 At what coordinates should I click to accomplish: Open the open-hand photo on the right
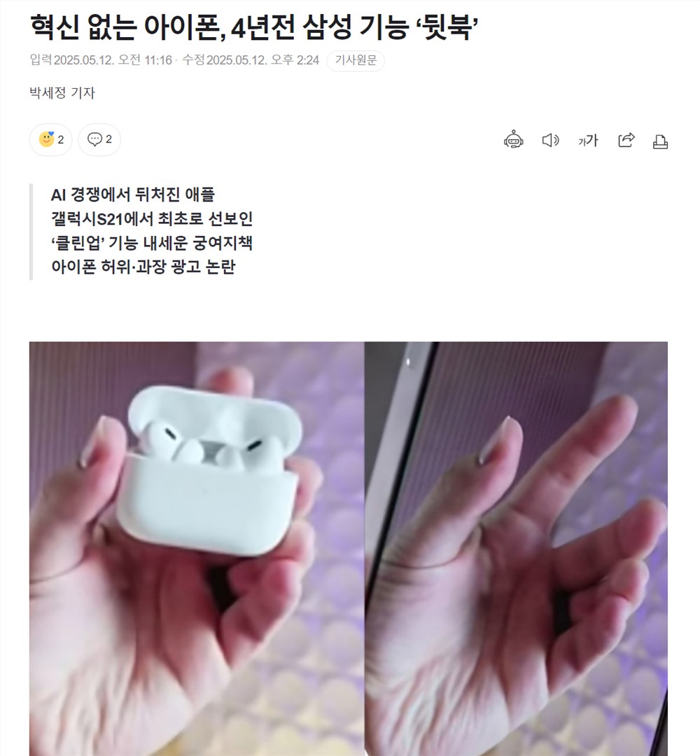517,549
